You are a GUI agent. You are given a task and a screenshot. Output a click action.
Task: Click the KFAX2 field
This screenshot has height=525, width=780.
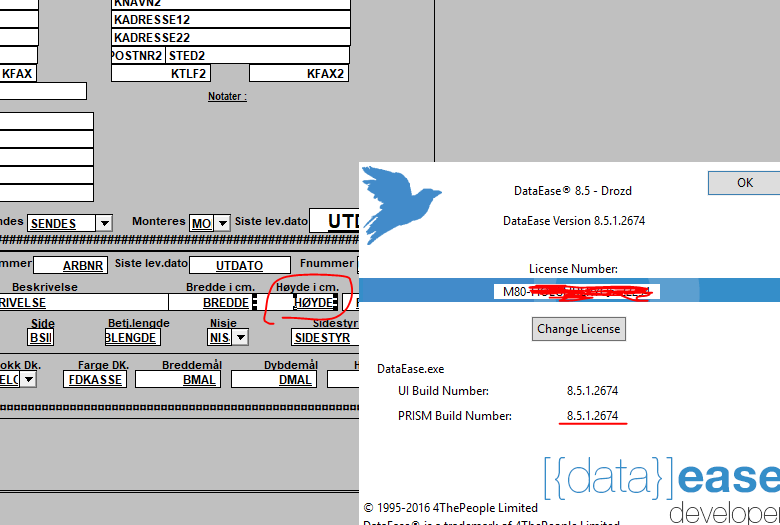tap(298, 73)
